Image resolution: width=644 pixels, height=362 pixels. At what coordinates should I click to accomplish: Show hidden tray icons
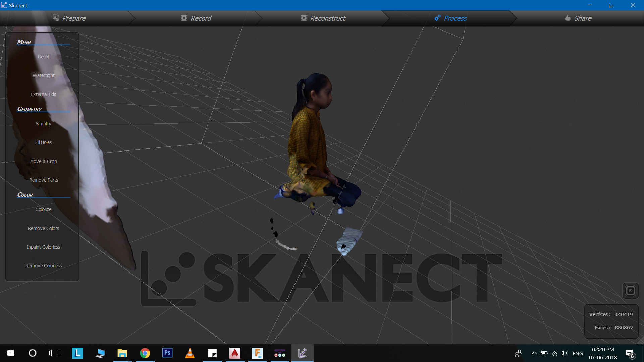pyautogui.click(x=534, y=353)
